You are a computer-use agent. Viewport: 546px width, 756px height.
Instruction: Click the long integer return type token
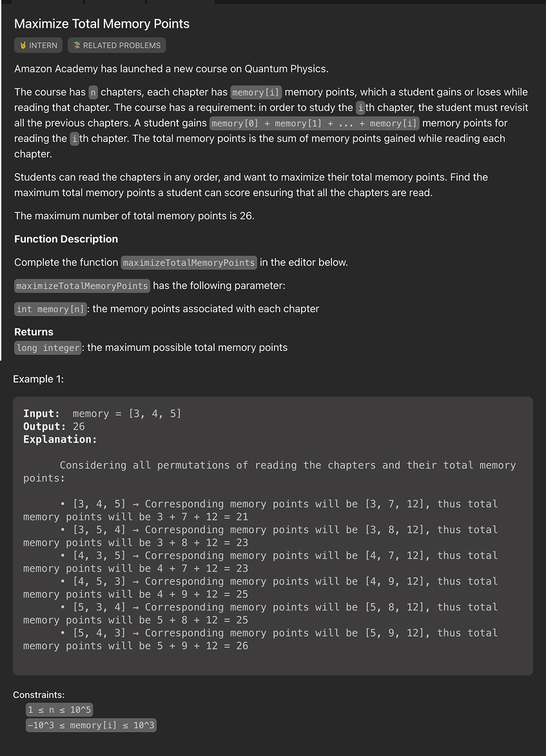[48, 348]
